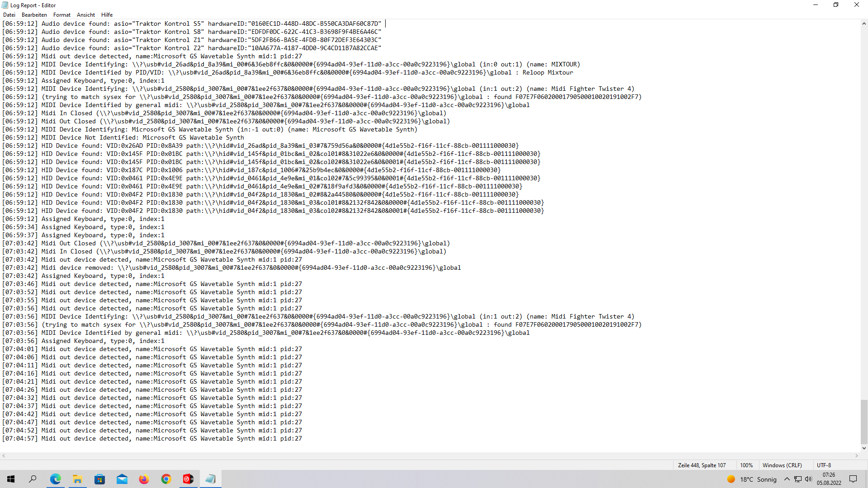Viewport: 868px width, 488px height.
Task: Open the volume tray icon
Action: click(x=808, y=479)
